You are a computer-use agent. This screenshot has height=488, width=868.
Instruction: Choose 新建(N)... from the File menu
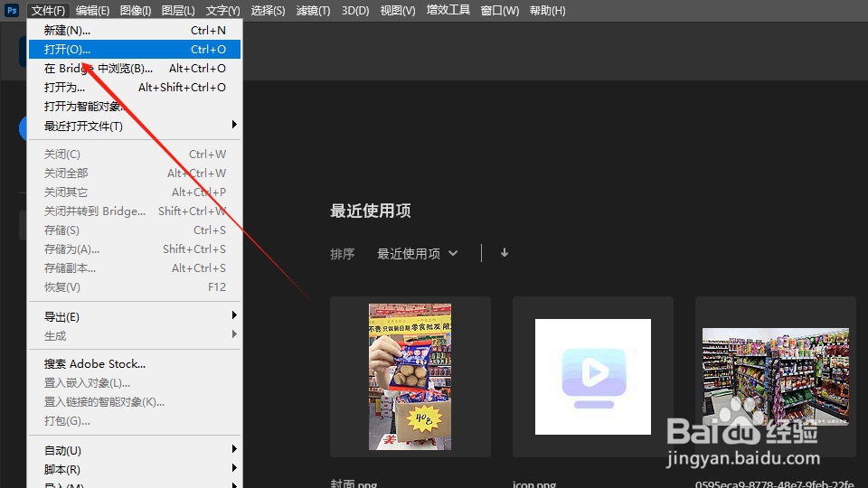(x=135, y=31)
